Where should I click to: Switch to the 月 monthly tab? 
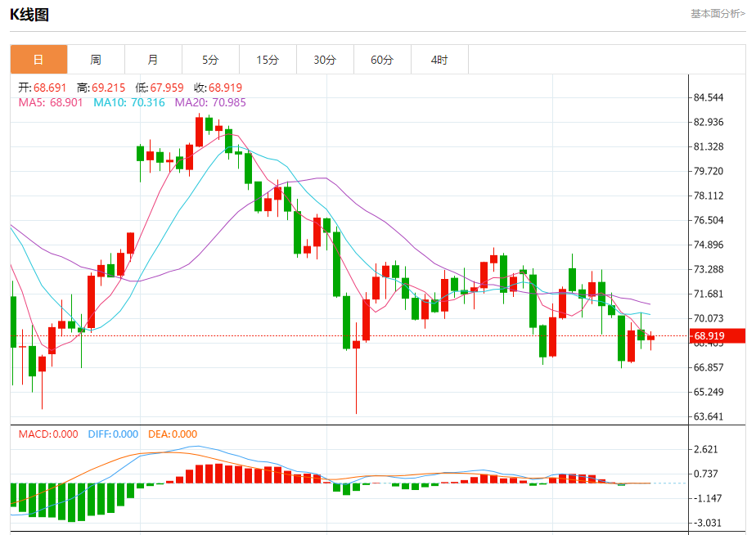tap(153, 60)
